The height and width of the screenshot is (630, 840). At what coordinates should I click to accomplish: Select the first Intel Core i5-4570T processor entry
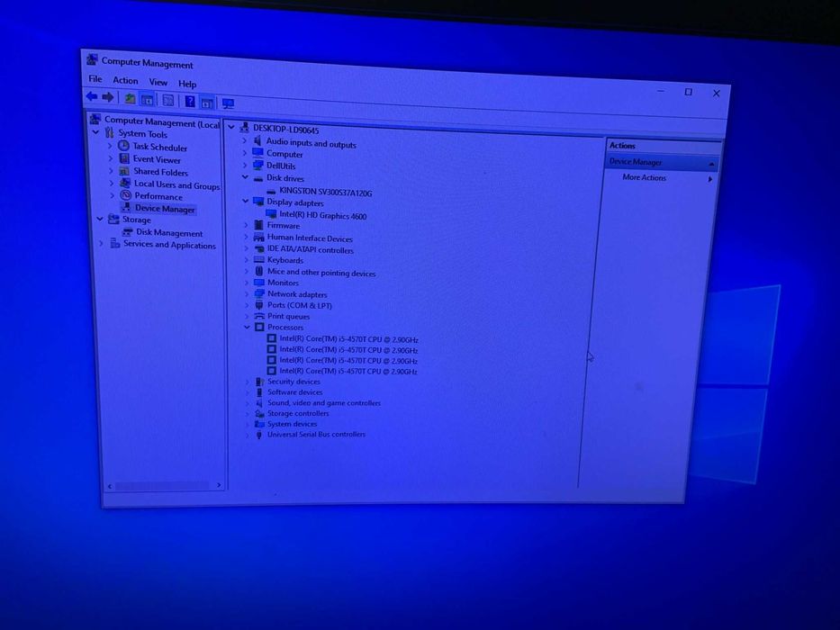(x=348, y=339)
